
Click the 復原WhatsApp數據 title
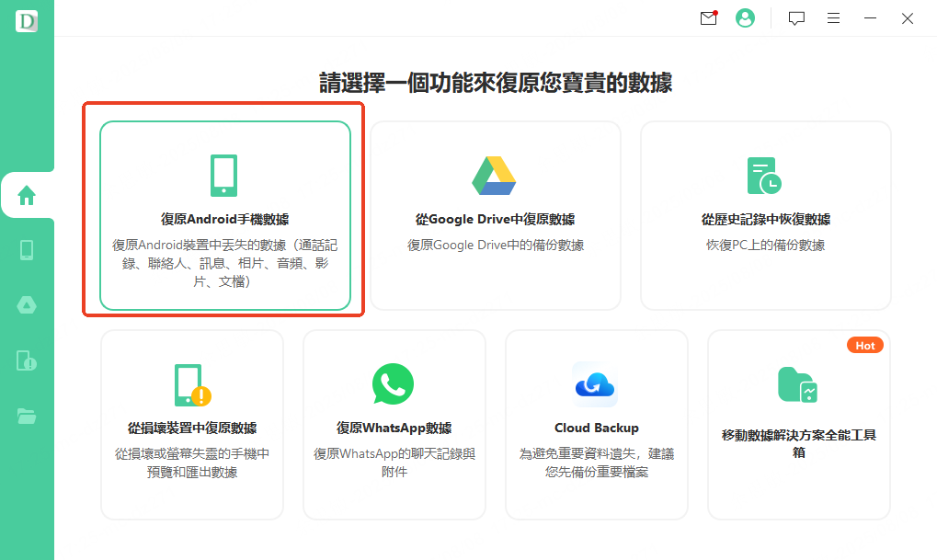coord(394,428)
